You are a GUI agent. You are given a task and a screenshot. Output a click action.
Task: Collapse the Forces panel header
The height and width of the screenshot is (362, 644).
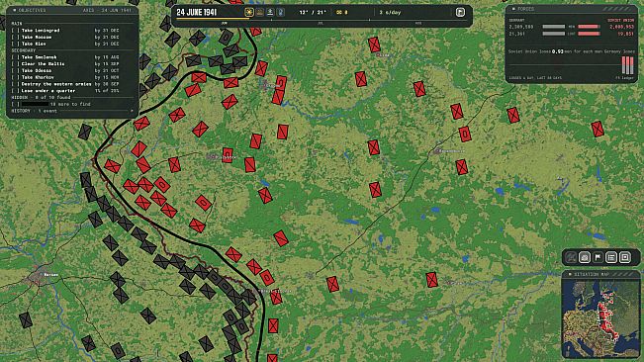click(571, 9)
